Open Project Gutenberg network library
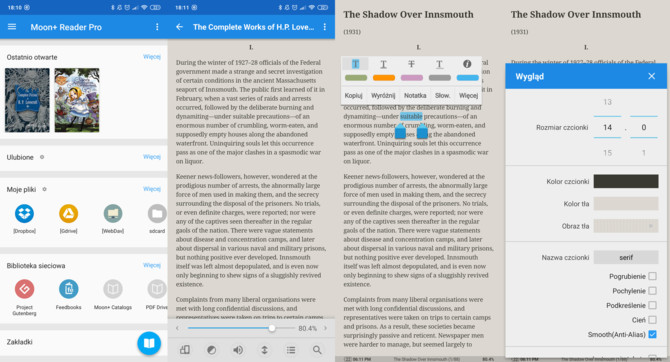The width and height of the screenshot is (670, 362). (24, 289)
